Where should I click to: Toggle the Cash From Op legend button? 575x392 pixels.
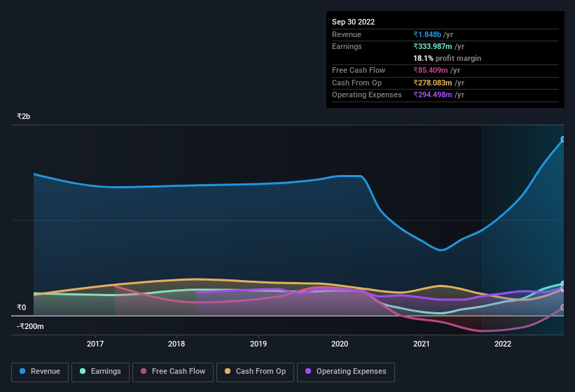click(x=255, y=372)
